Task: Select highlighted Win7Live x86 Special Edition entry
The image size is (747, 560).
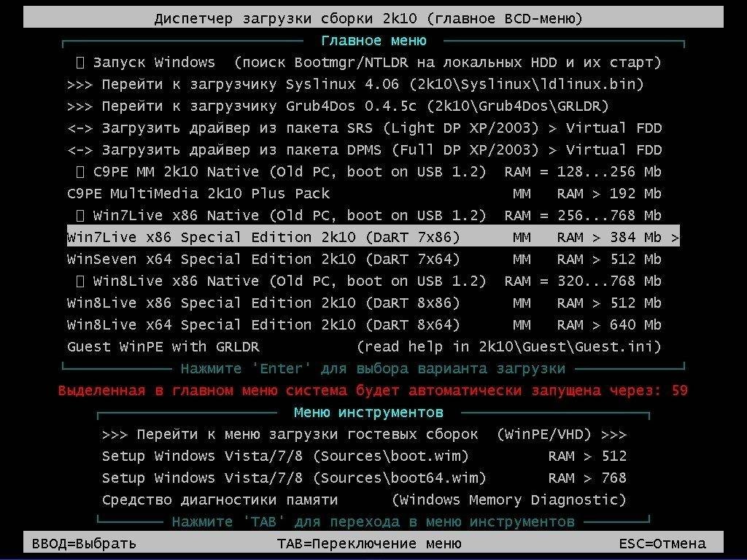Action: pyautogui.click(x=373, y=237)
